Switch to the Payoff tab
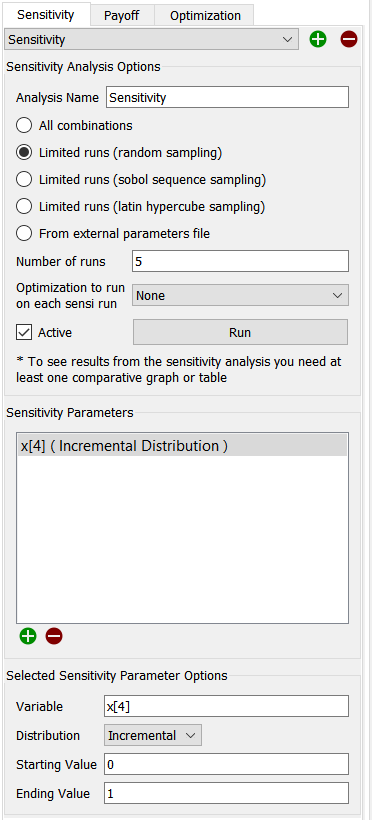Screen dimensions: 372x820 (x=122, y=15)
